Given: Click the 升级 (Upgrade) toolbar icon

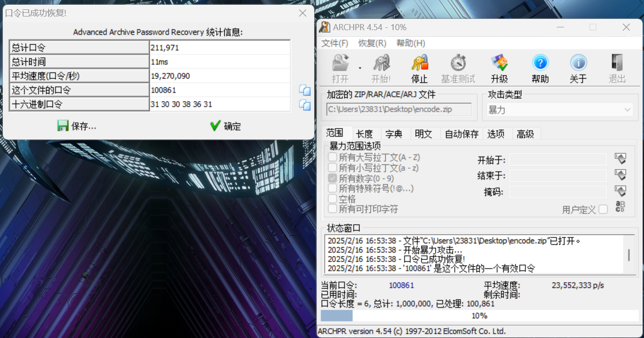Looking at the screenshot, I should pos(499,63).
